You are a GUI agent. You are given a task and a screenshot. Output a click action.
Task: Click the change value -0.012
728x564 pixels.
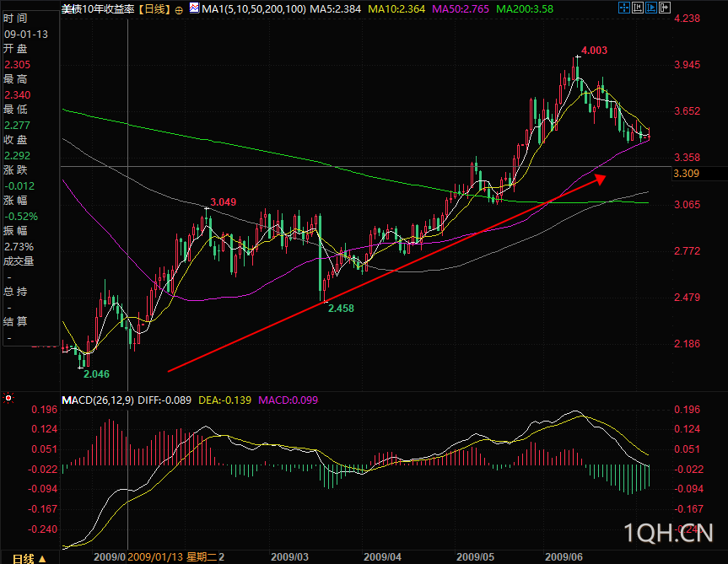19,186
